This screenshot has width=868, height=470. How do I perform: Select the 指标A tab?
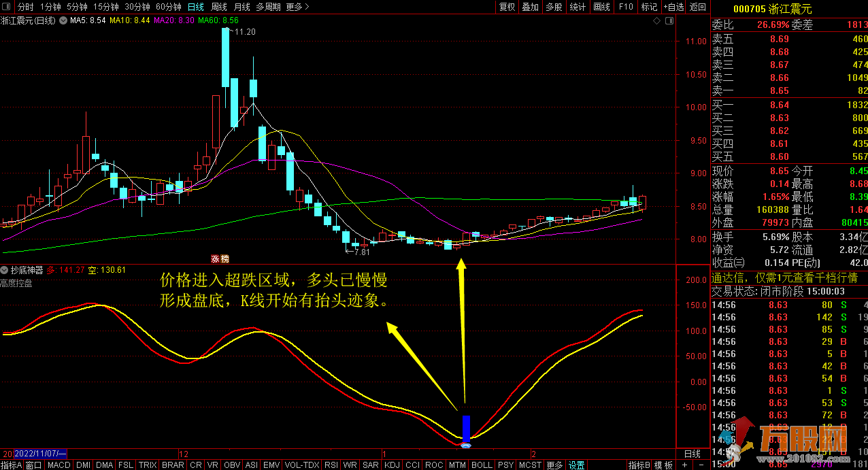pyautogui.click(x=12, y=465)
